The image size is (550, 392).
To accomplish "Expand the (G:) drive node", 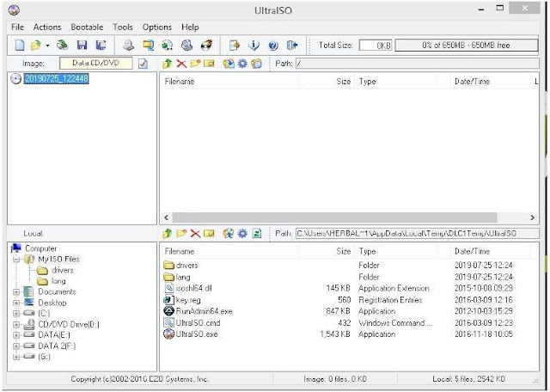I will 16,357.
